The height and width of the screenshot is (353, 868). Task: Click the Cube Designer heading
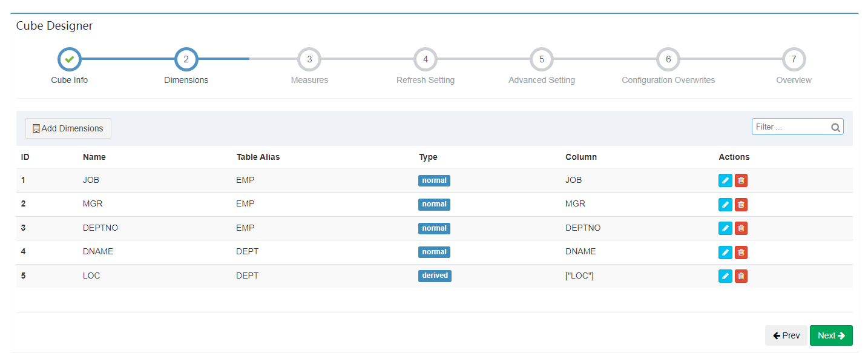coord(54,25)
